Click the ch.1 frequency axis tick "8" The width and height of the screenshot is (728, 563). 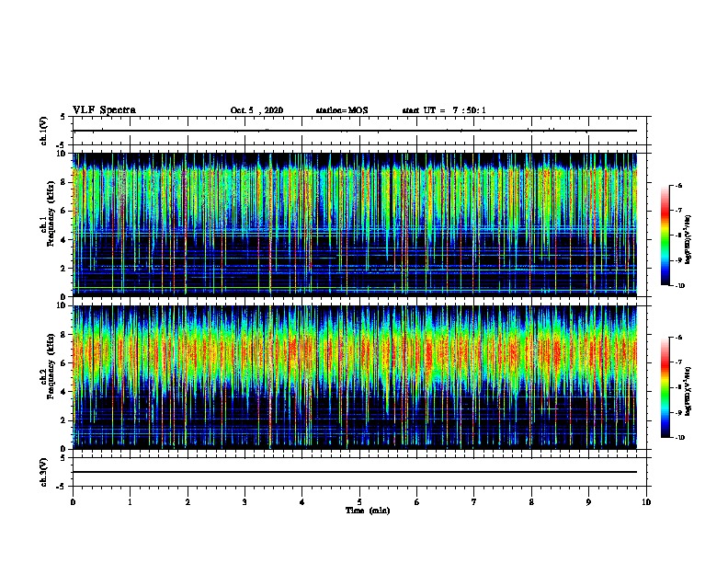point(63,182)
